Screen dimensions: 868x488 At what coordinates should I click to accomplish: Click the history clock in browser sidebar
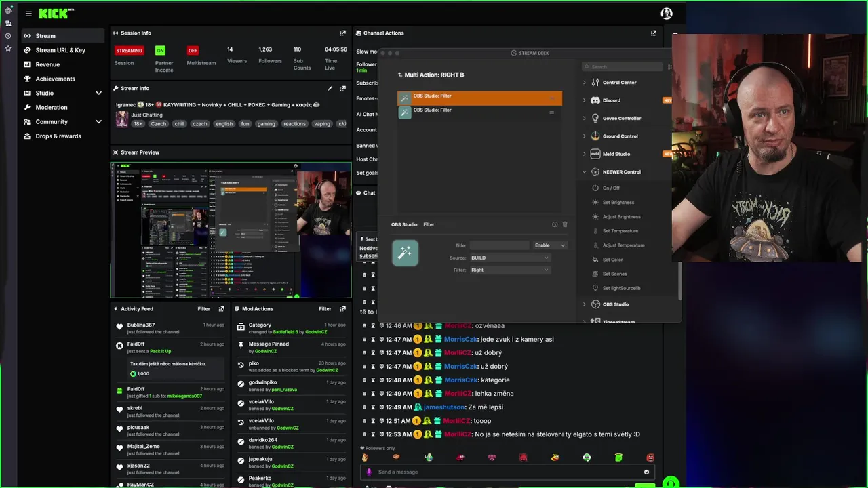point(8,35)
